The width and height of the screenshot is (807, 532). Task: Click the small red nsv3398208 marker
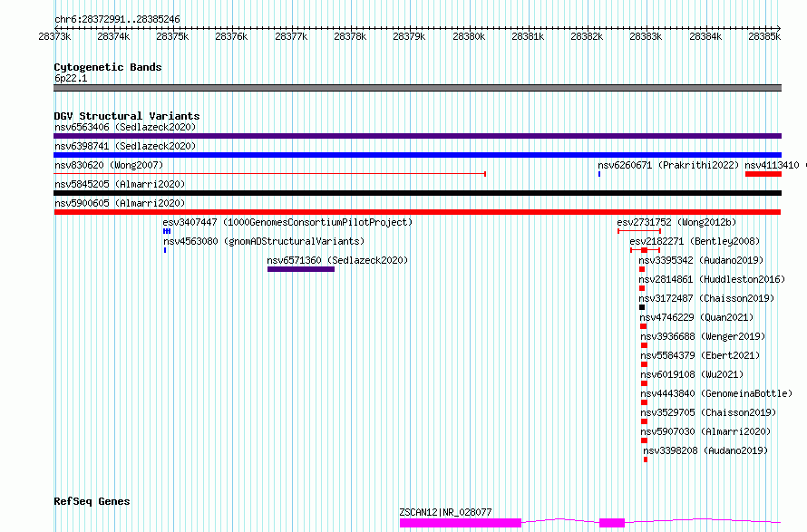click(646, 459)
